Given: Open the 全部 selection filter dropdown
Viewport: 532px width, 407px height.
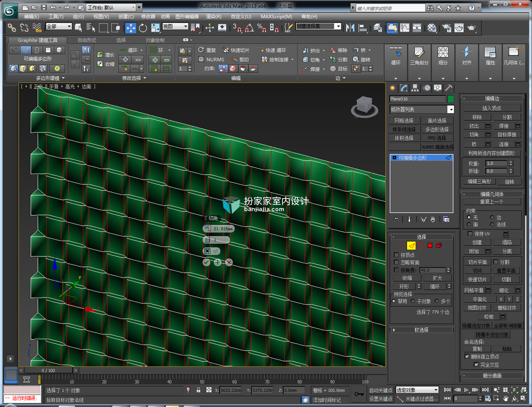Looking at the screenshot, I should pos(59,26).
